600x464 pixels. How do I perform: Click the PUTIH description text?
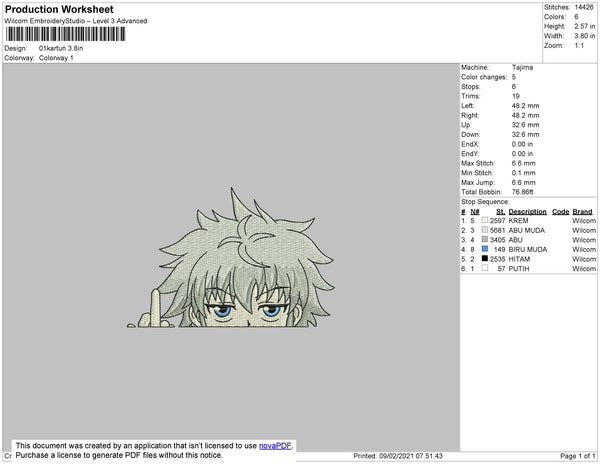[518, 269]
